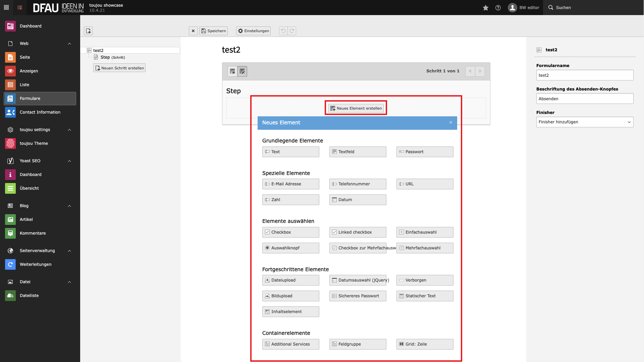Click the Kommentare comment icon
644x362 pixels.
click(x=10, y=233)
